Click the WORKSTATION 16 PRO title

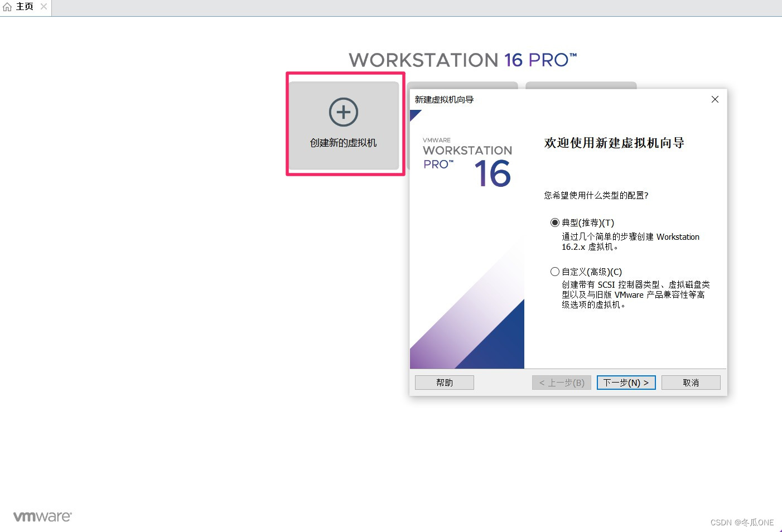point(463,60)
